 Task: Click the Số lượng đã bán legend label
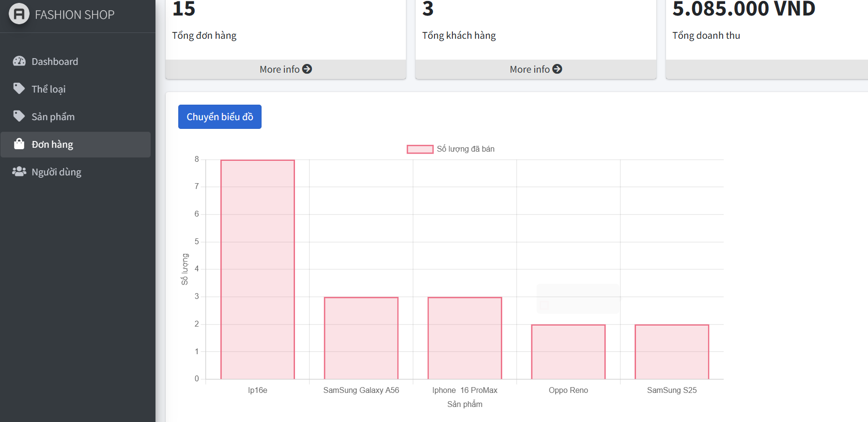465,149
